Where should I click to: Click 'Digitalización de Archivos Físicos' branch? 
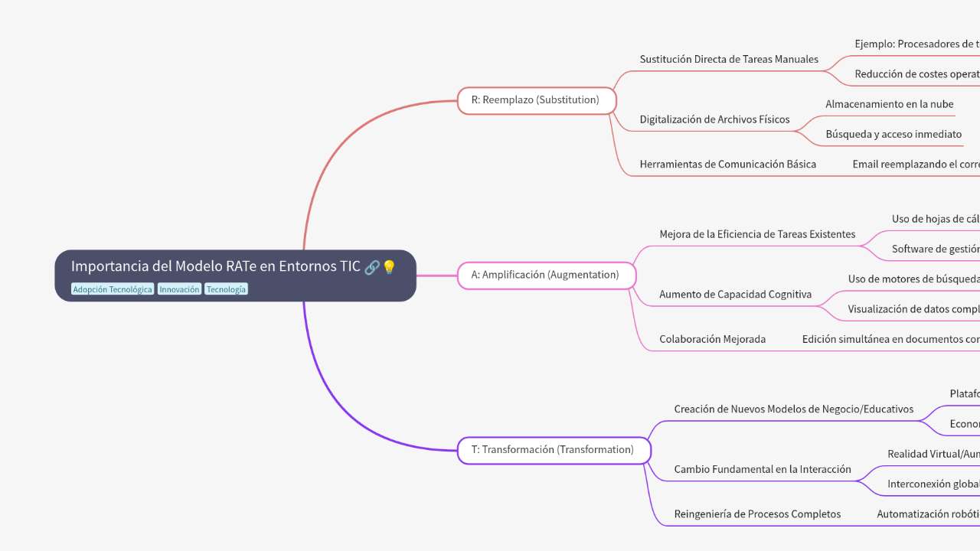click(714, 119)
